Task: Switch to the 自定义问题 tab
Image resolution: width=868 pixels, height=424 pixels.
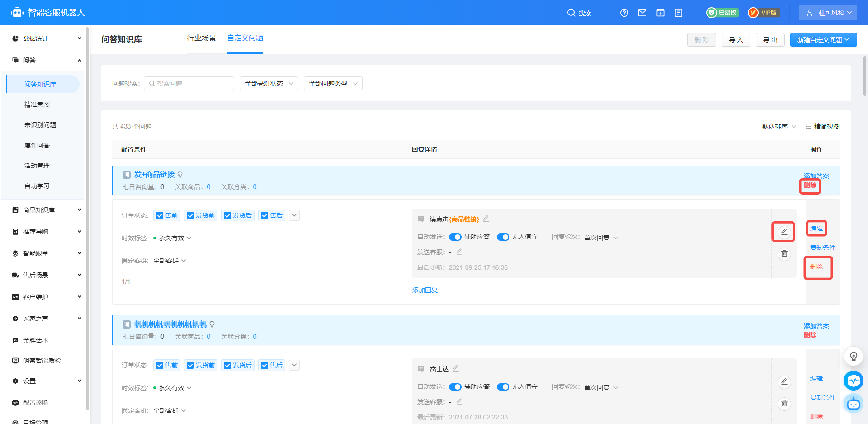Action: 245,38
